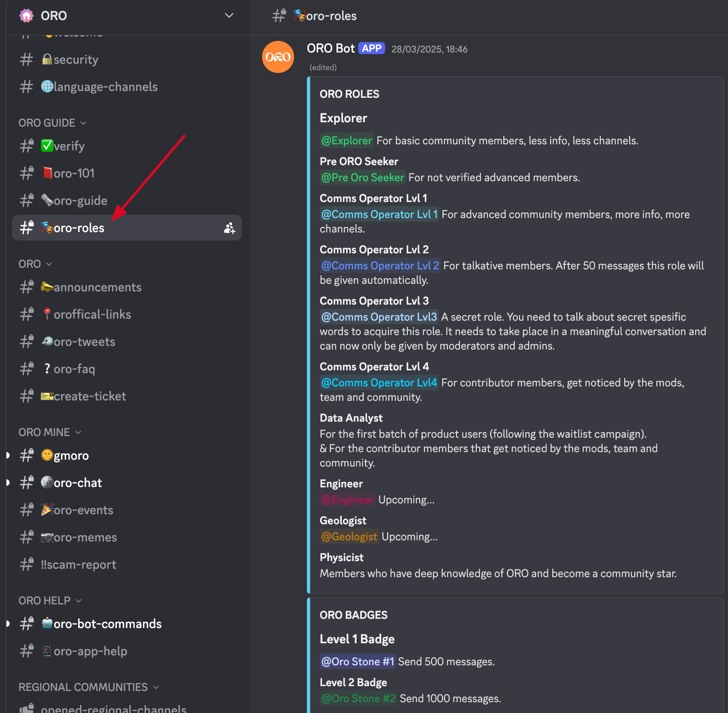Viewport: 728px width, 713px height.
Task: Click the APP badge next to ORO Bot
Action: 371,48
